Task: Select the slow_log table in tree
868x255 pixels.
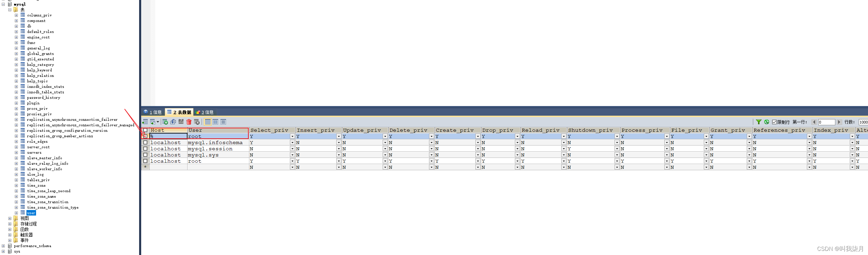Action: (35, 174)
